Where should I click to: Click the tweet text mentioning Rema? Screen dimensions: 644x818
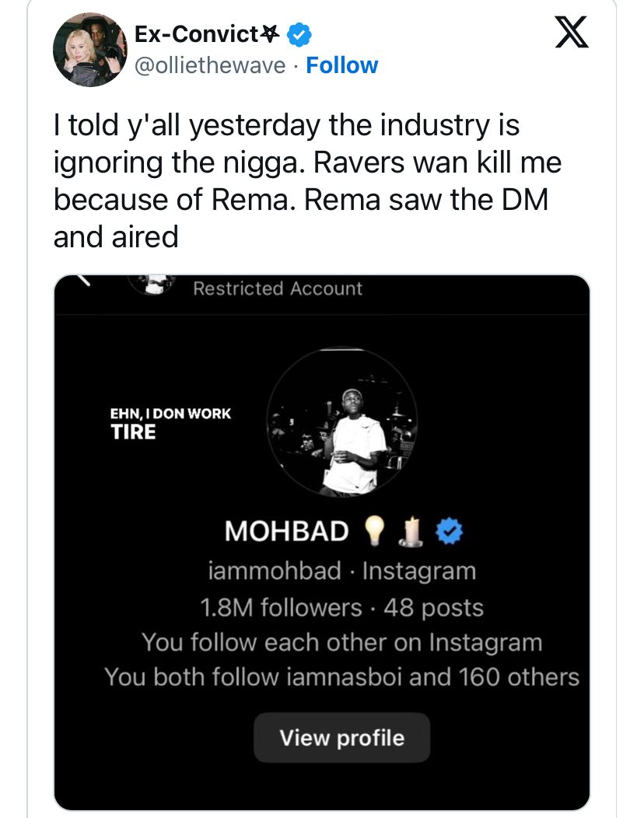coord(307,180)
